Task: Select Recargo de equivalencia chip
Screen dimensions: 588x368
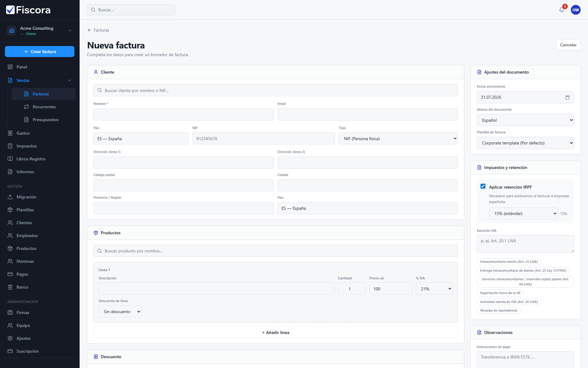Action: (x=499, y=310)
